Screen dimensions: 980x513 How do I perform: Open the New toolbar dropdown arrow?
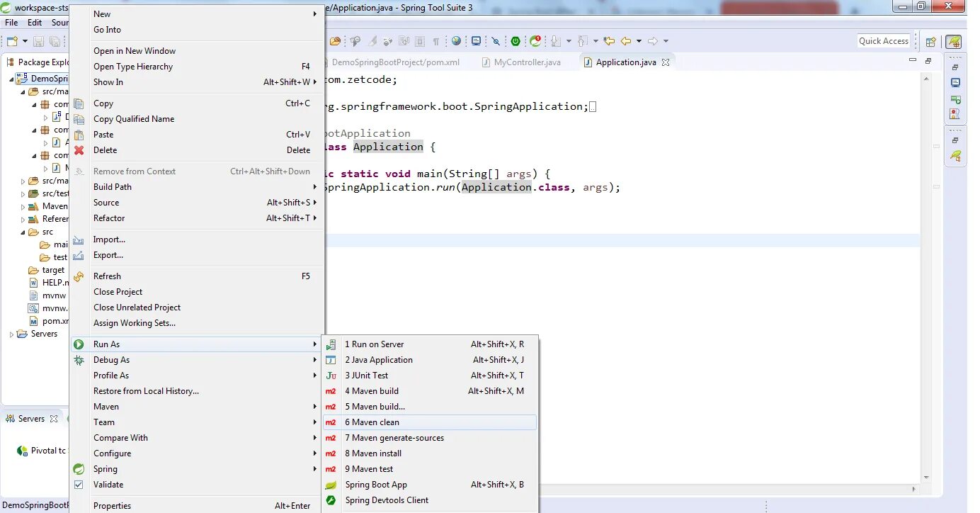tap(25, 41)
